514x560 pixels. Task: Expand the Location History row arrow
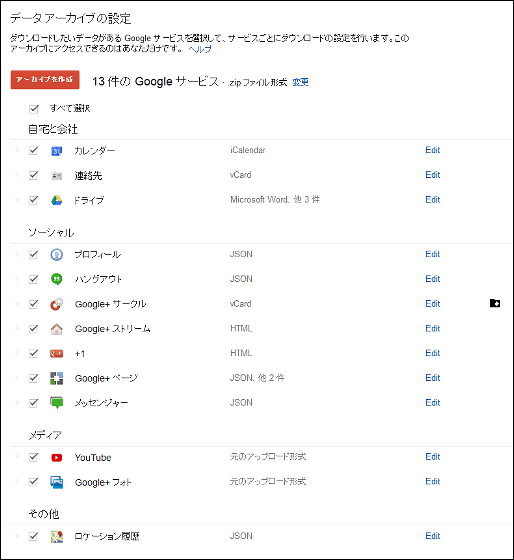pyautogui.click(x=17, y=536)
